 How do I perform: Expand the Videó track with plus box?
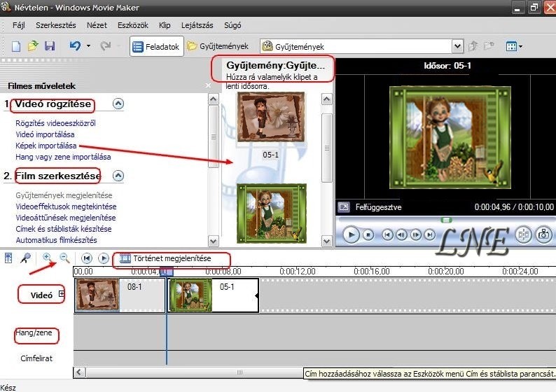[62, 293]
